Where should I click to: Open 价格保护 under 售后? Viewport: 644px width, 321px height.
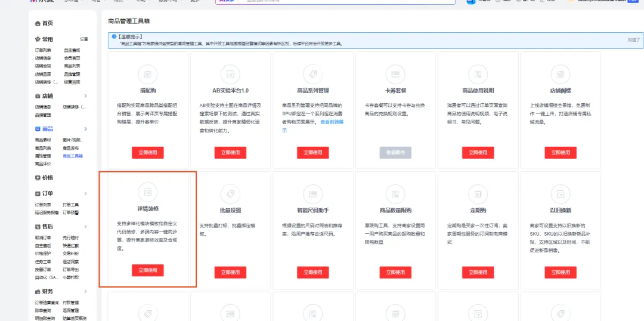43,254
